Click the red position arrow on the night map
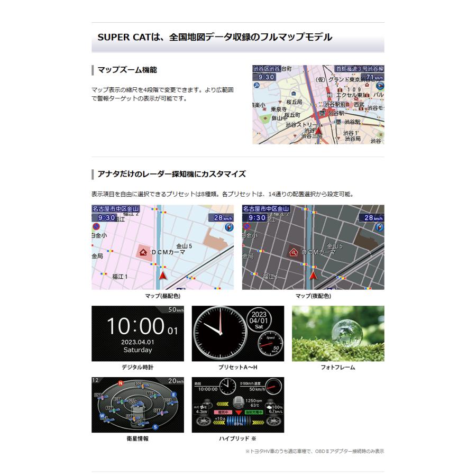Screen dimensions: 476x476 pyautogui.click(x=313, y=276)
